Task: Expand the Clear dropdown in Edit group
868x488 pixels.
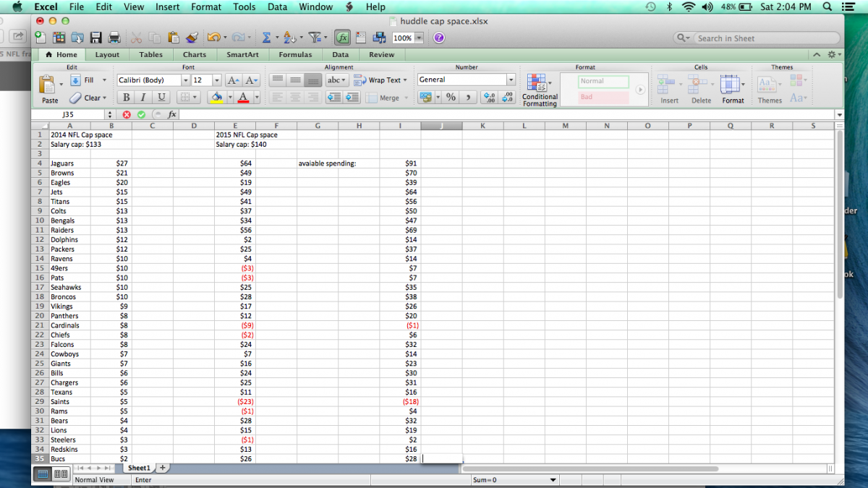Action: tap(104, 98)
